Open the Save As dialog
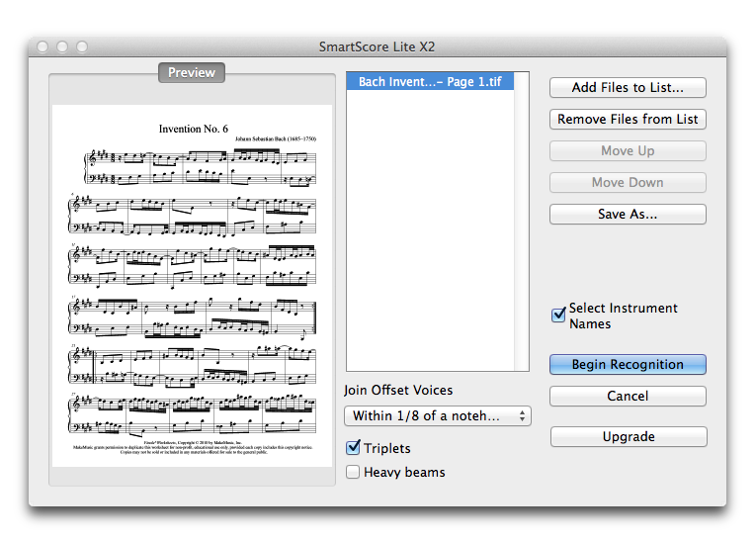The height and width of the screenshot is (542, 756). click(628, 214)
